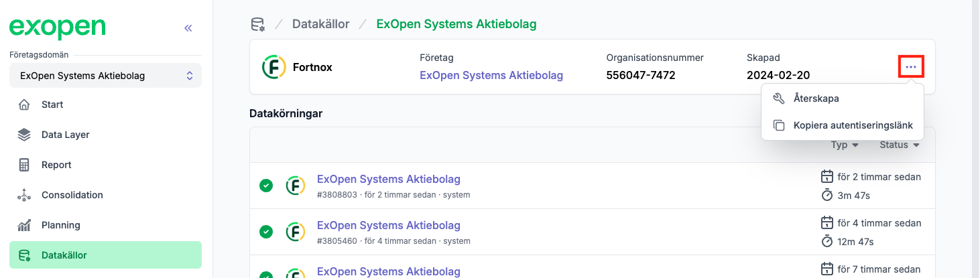Click the Planning chart icon
Image resolution: width=980 pixels, height=278 pixels.
pos(24,225)
